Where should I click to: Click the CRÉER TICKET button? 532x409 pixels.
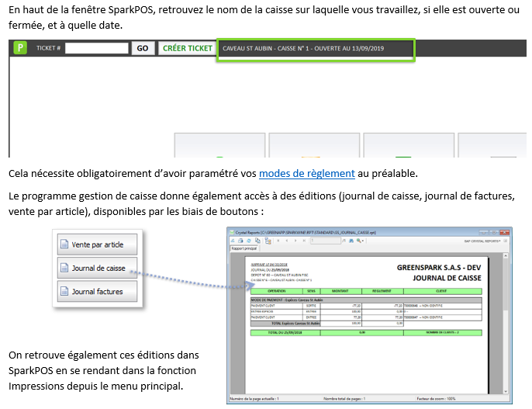pyautogui.click(x=187, y=48)
